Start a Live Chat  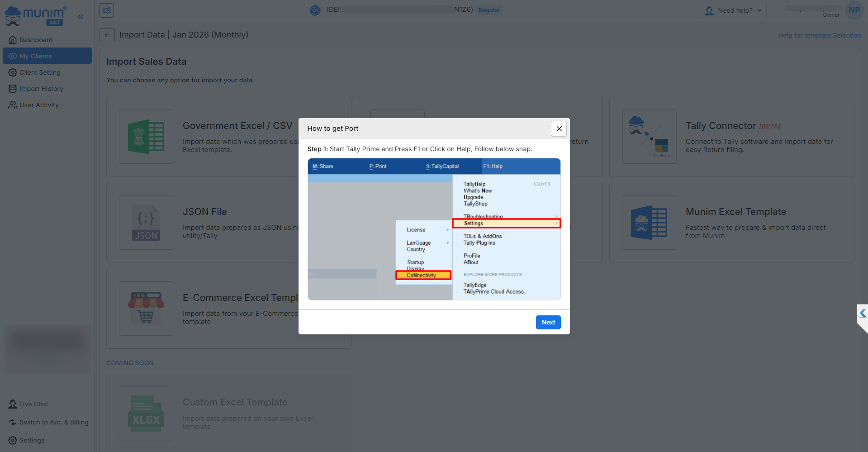click(33, 404)
